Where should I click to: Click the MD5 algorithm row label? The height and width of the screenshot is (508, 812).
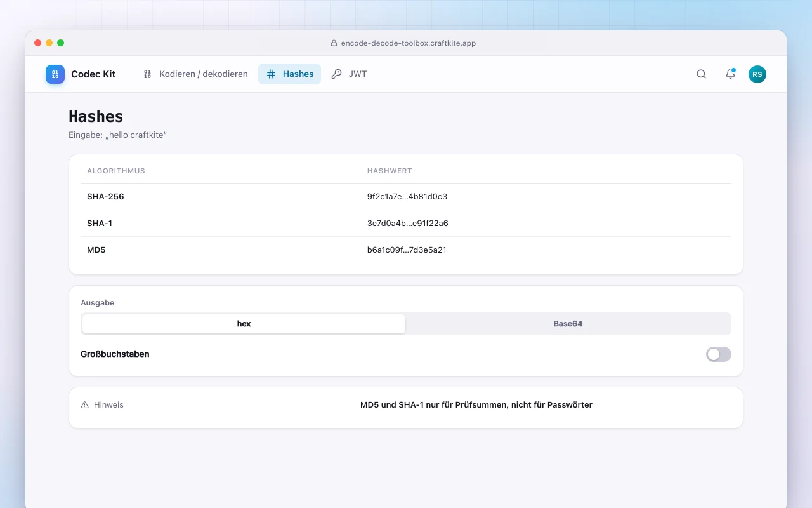(x=96, y=250)
